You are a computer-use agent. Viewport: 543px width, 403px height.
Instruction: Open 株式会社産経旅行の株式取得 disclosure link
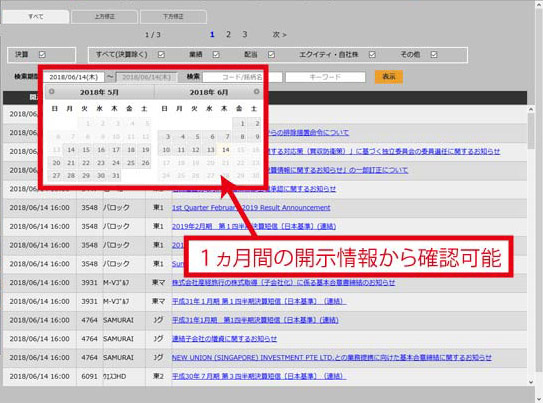coord(283,283)
